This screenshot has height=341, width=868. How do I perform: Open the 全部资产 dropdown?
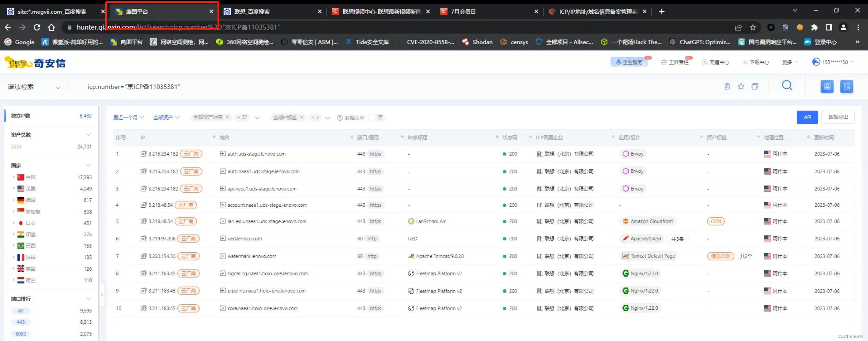(166, 117)
